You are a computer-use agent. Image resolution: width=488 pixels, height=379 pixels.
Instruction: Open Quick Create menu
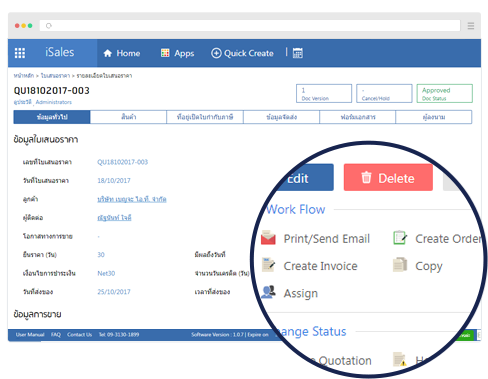coord(242,53)
